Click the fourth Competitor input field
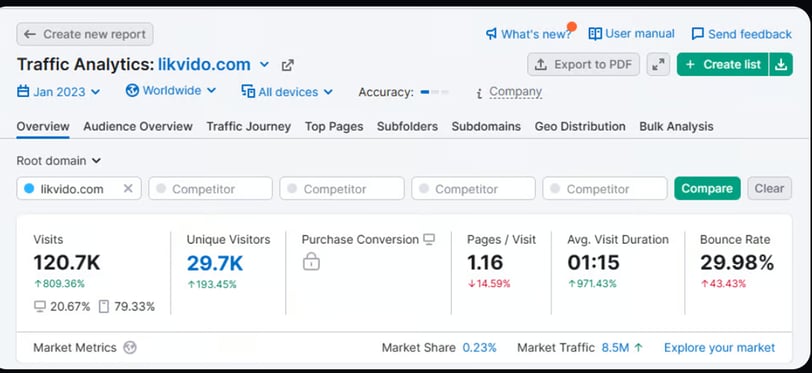This screenshot has height=373, width=812. (x=605, y=189)
